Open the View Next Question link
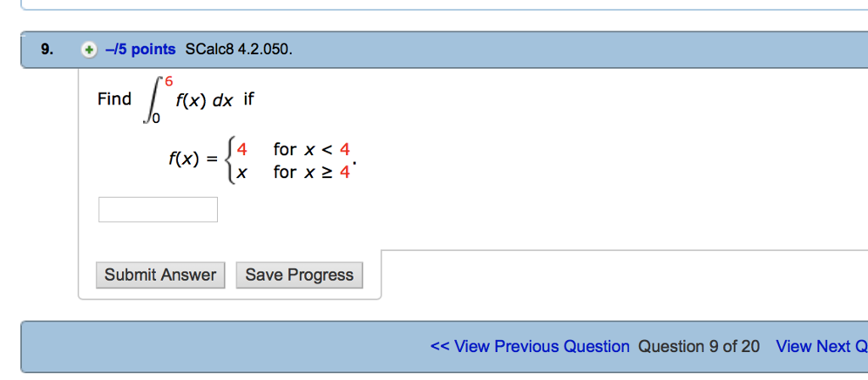The width and height of the screenshot is (868, 380). point(821,346)
